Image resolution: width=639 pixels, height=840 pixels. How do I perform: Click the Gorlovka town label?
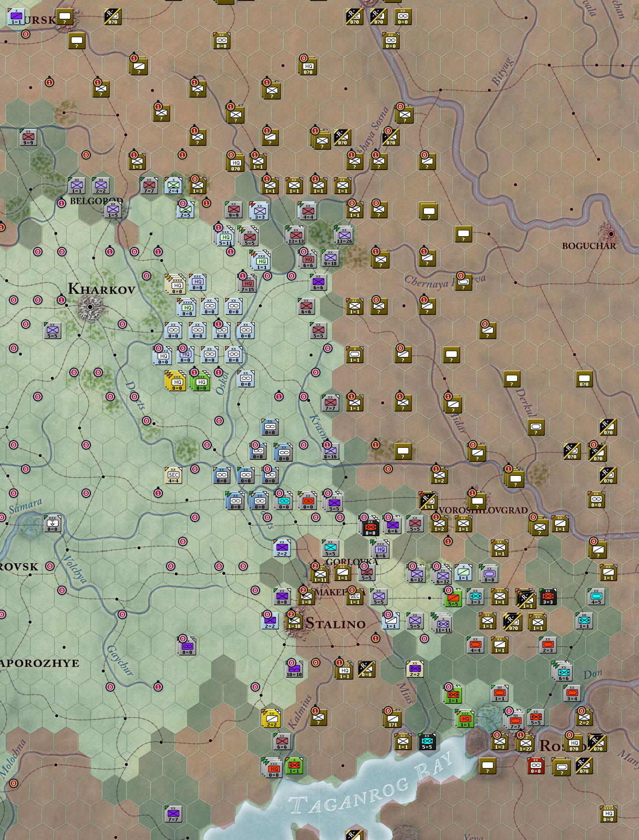352,562
